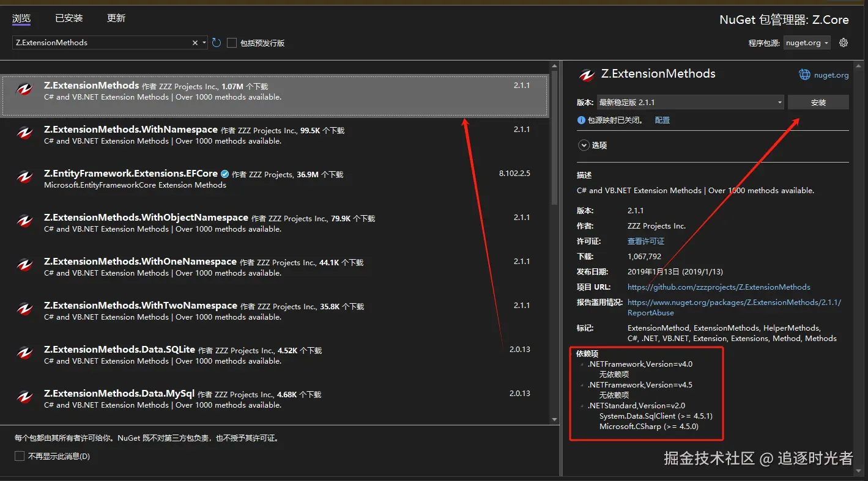Click the refresh search results icon
868x481 pixels.
tap(217, 43)
